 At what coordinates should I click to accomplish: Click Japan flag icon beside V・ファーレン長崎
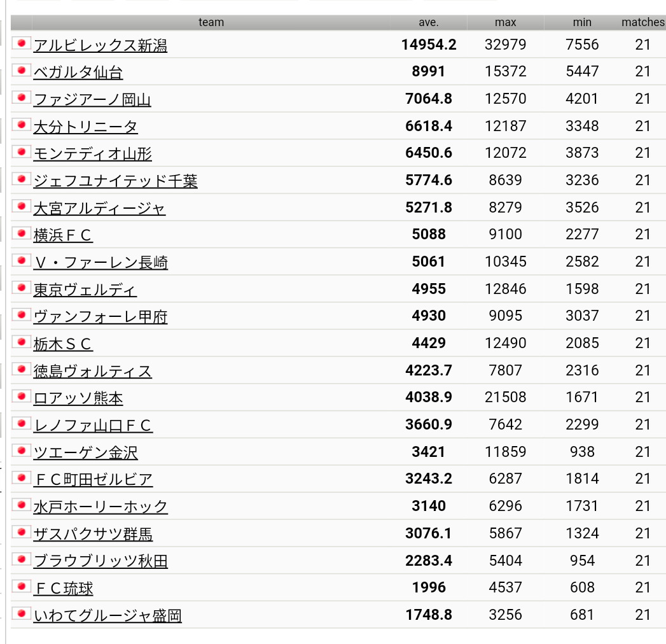pyautogui.click(x=21, y=260)
